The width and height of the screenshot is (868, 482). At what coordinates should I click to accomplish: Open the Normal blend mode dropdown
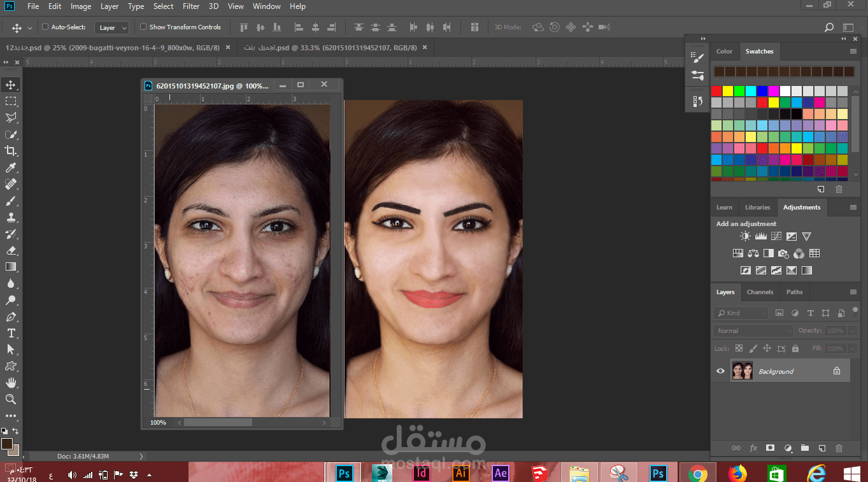click(753, 330)
